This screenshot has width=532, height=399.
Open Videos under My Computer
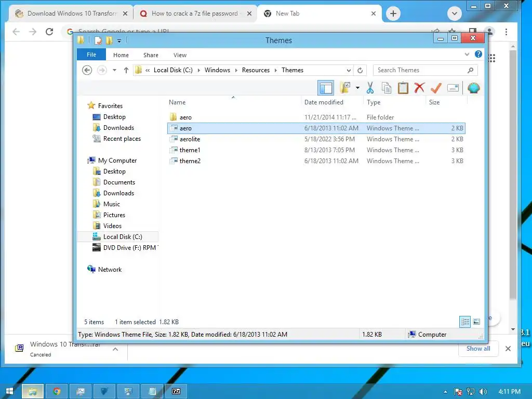[112, 225]
